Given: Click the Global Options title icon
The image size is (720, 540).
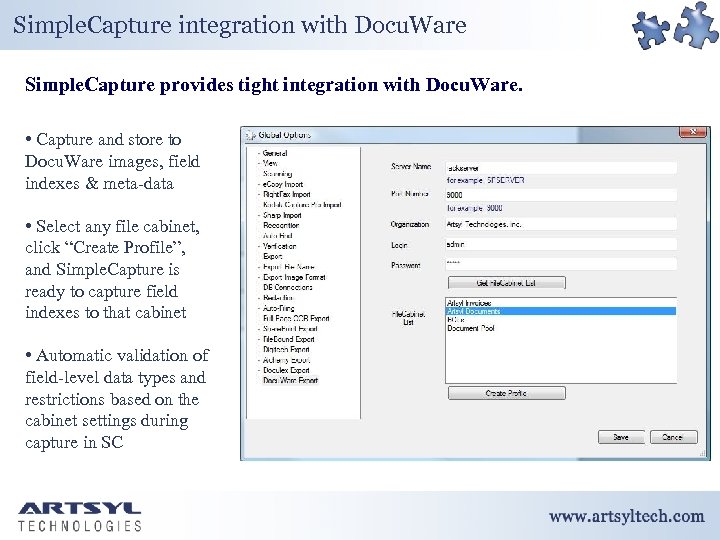Looking at the screenshot, I should (250, 135).
